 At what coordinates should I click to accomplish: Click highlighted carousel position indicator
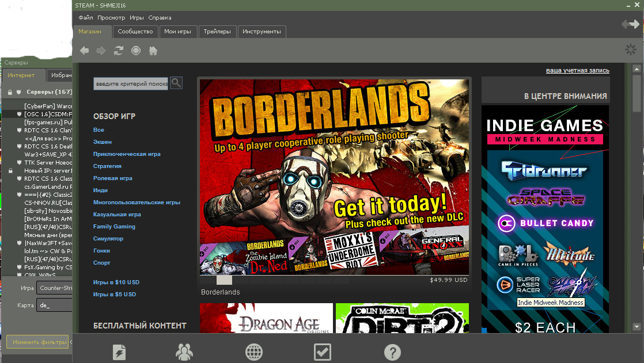coord(224,280)
